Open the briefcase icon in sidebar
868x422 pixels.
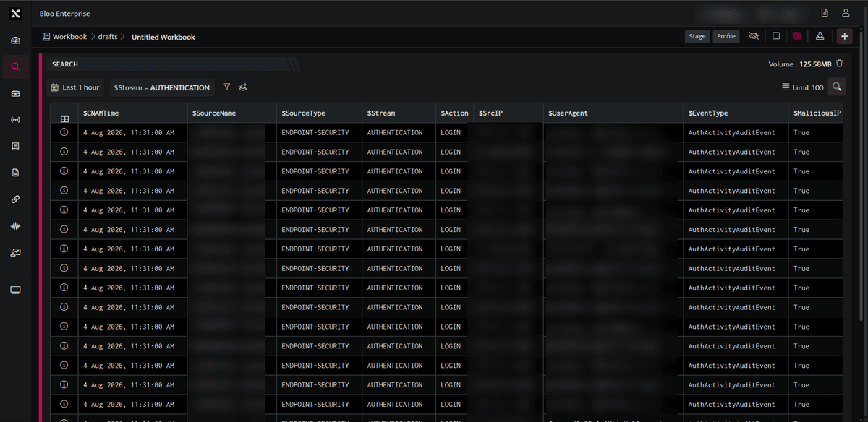16,93
